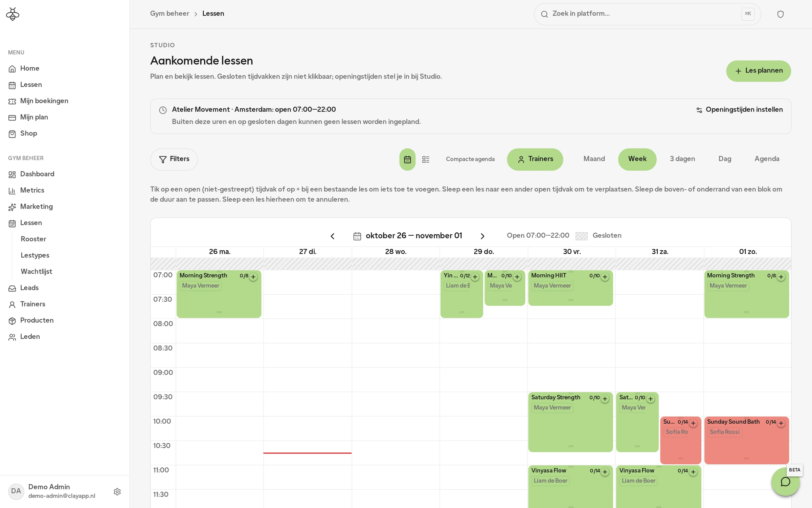
Task: Open the shield icon in top bar
Action: tap(780, 14)
